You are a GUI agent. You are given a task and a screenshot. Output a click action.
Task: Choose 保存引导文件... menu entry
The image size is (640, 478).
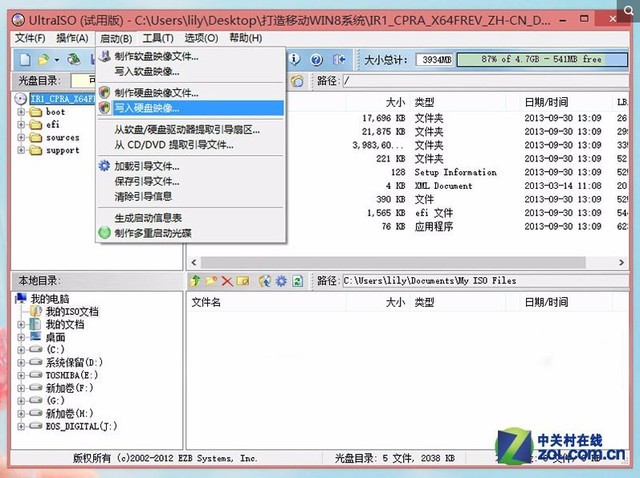tap(191, 181)
